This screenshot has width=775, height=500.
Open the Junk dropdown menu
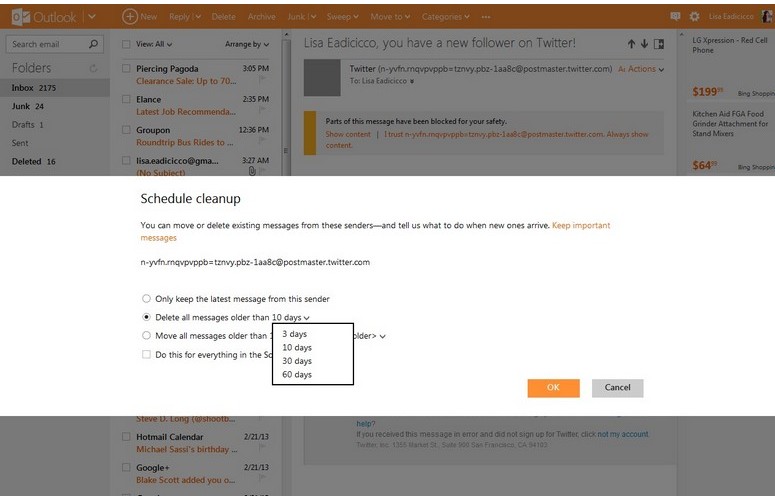[x=301, y=16]
